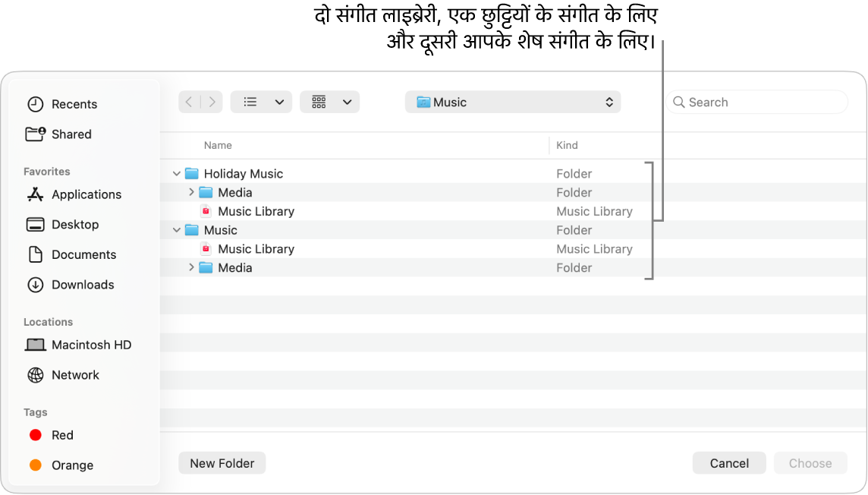Expand Media folder under Holiday Music
This screenshot has width=868, height=495.
[x=191, y=192]
